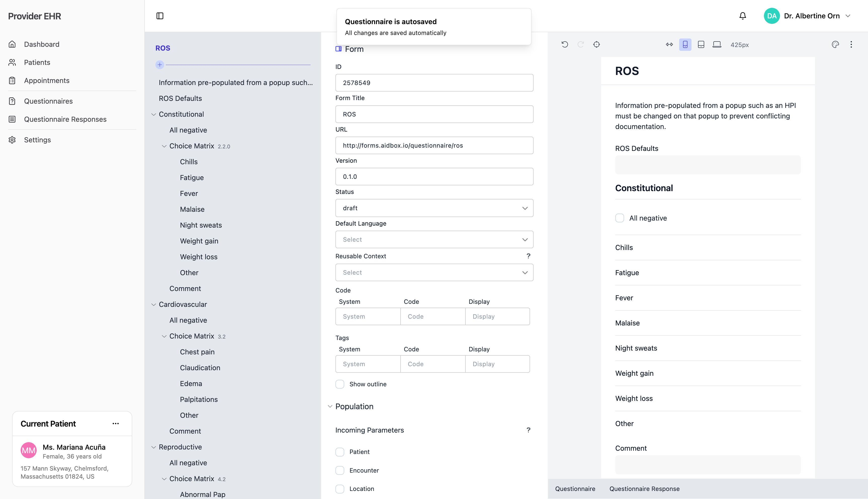Click the Incoming Parameters help question mark

tap(529, 430)
